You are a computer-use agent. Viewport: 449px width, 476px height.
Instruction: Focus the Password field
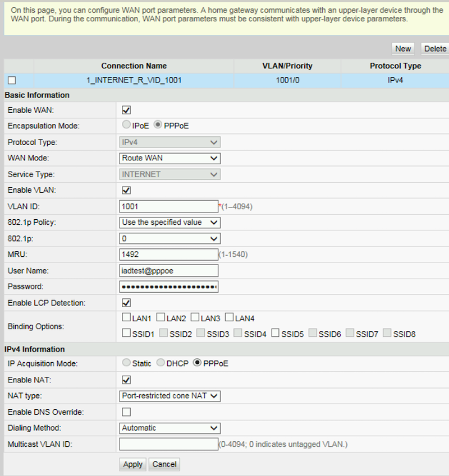[x=168, y=286]
